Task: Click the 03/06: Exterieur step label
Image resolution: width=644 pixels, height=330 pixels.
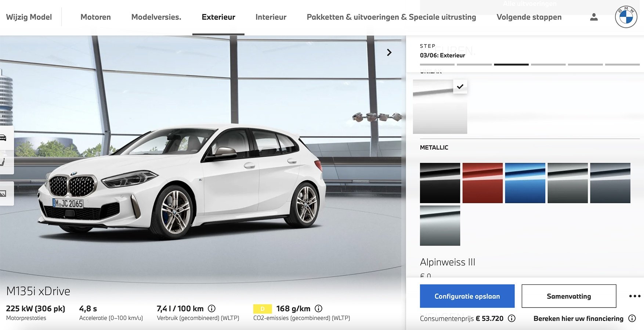Action: coord(442,55)
